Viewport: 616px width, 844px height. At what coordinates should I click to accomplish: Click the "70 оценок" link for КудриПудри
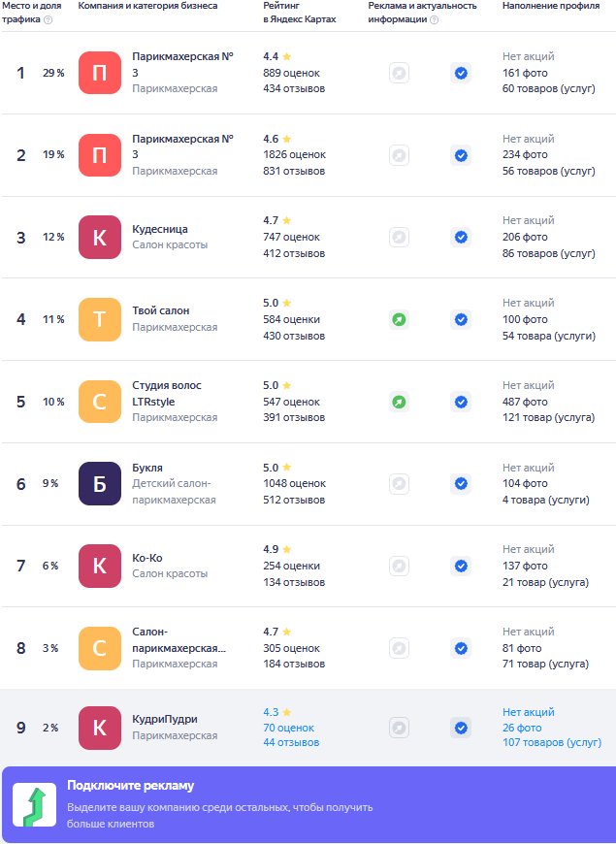[x=288, y=728]
